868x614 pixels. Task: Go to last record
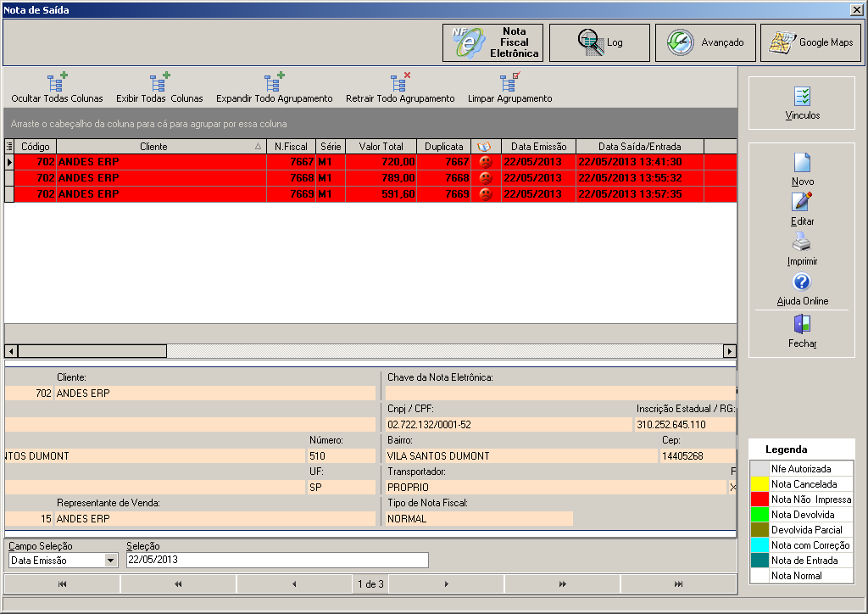tap(678, 584)
